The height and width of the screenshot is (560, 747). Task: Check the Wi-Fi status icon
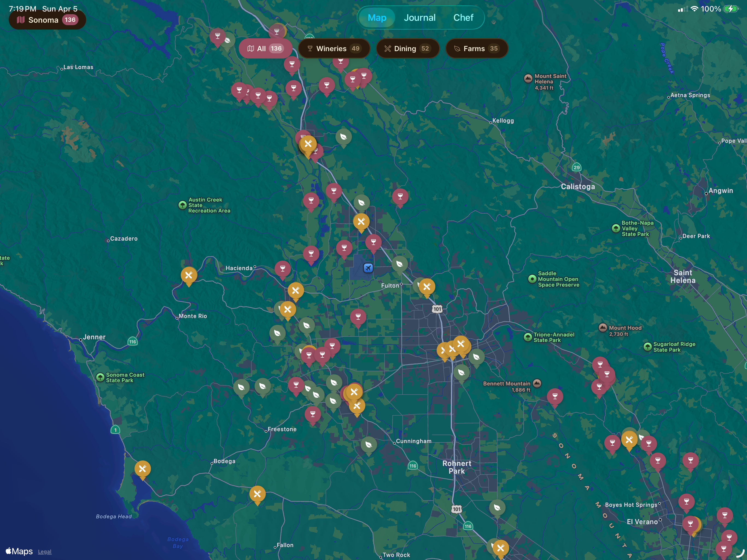[x=694, y=9]
